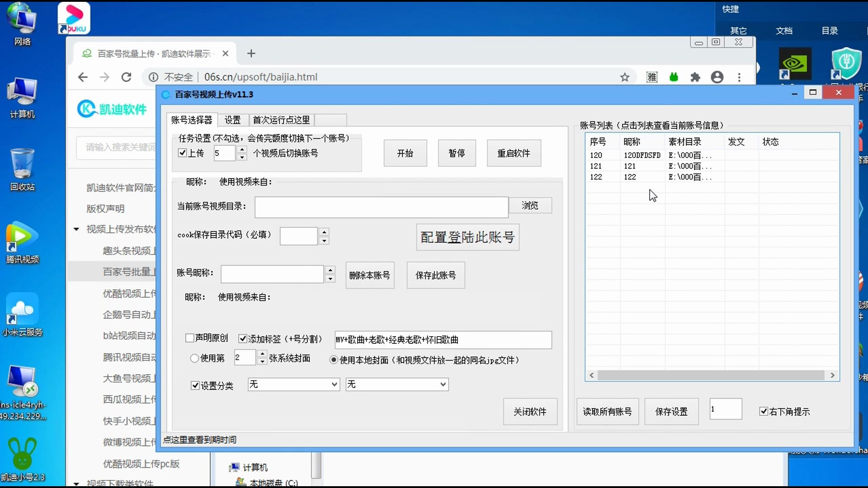
Task: Click the browser forward arrow
Action: [104, 77]
